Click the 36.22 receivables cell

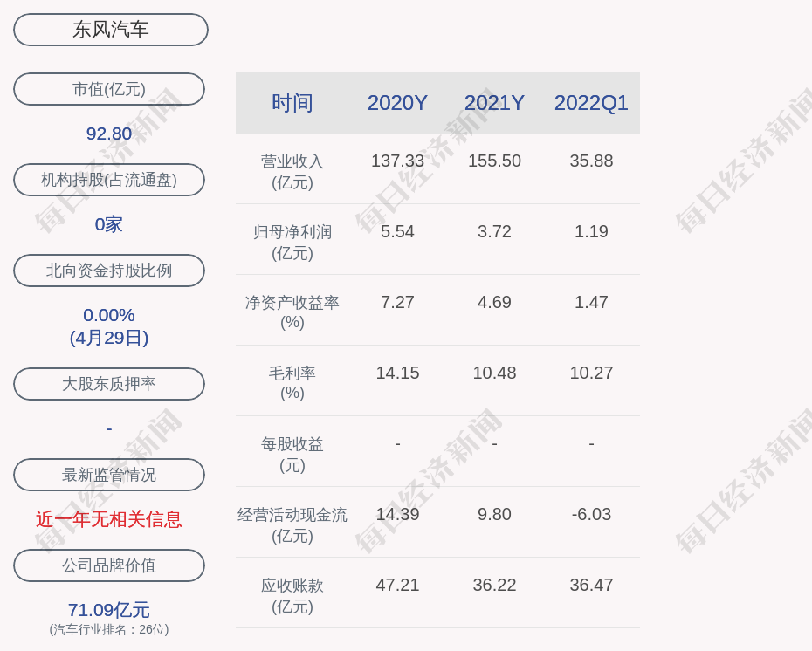click(x=494, y=585)
